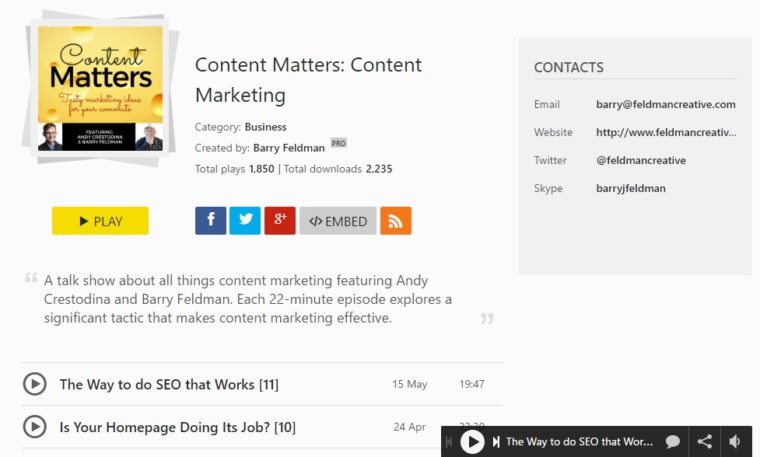Share the podcast on Facebook

[210, 221]
